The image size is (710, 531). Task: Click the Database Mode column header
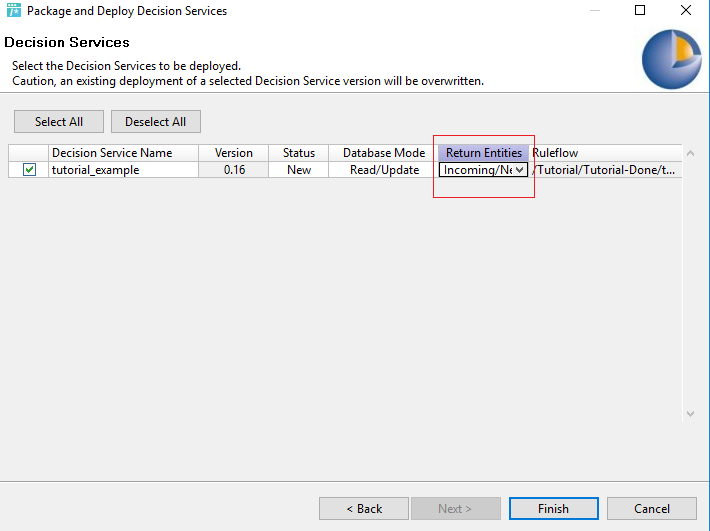tap(384, 153)
